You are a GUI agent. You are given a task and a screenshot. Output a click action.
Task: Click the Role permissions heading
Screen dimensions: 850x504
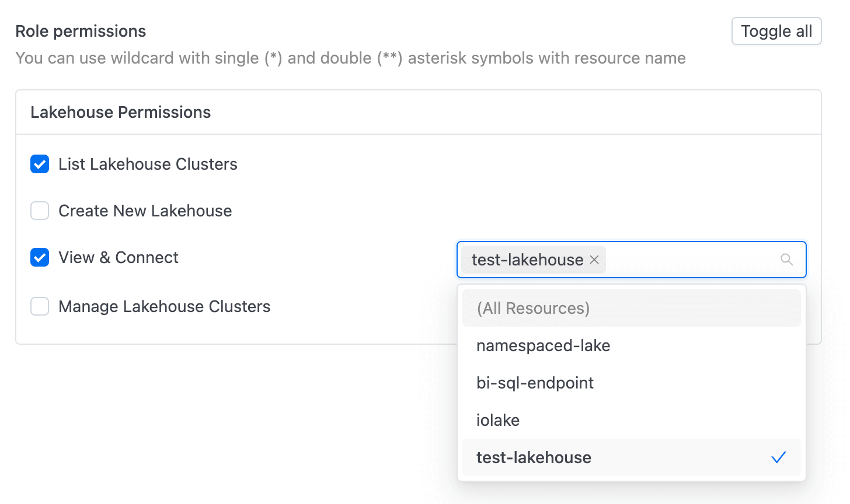[x=81, y=31]
